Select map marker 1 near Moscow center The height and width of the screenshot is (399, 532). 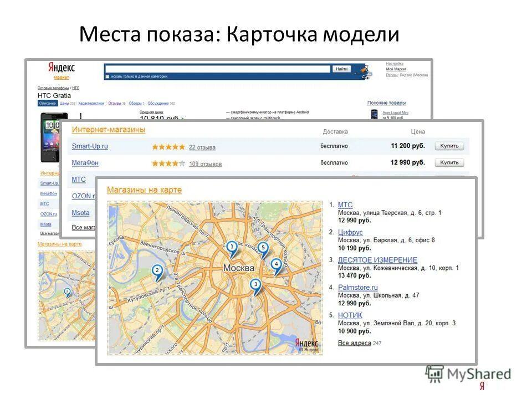[232, 246]
